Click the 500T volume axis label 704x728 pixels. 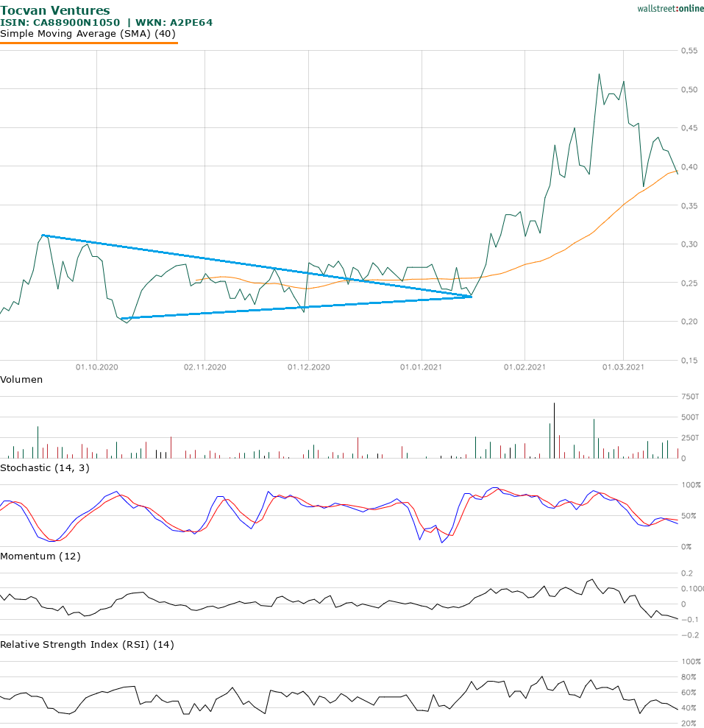pos(690,417)
